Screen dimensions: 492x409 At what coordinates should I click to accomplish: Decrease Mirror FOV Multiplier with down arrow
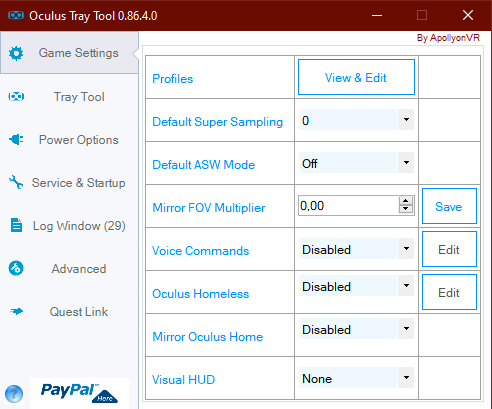[406, 209]
